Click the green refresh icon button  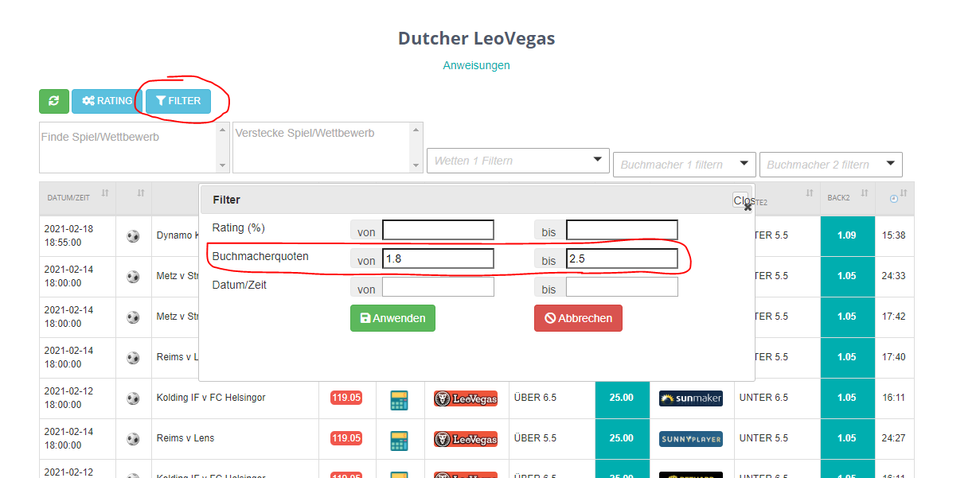(x=54, y=101)
